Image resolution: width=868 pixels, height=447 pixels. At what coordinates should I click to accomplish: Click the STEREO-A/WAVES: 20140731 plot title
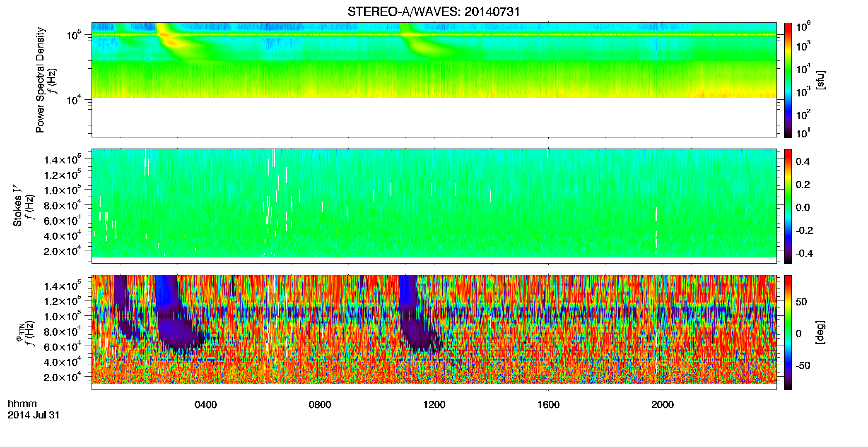(434, 12)
